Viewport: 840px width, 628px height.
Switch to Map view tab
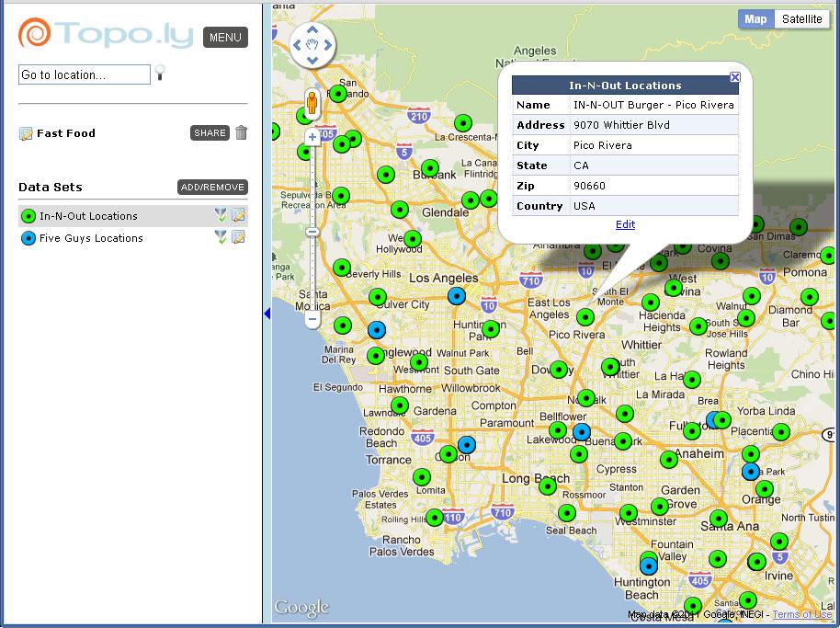click(x=755, y=19)
